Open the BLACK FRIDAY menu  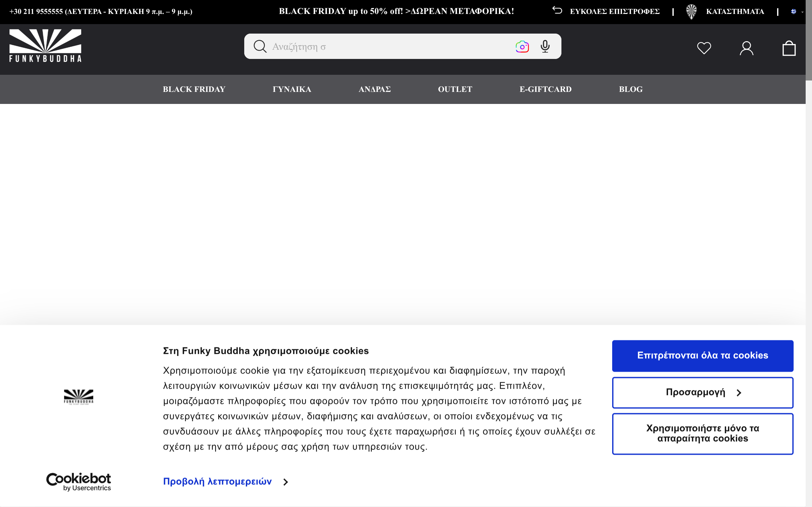click(194, 89)
